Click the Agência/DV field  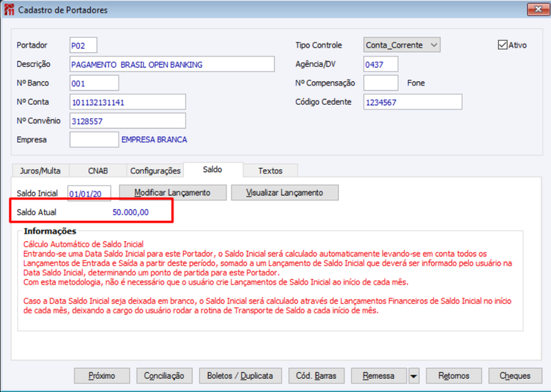pos(381,64)
